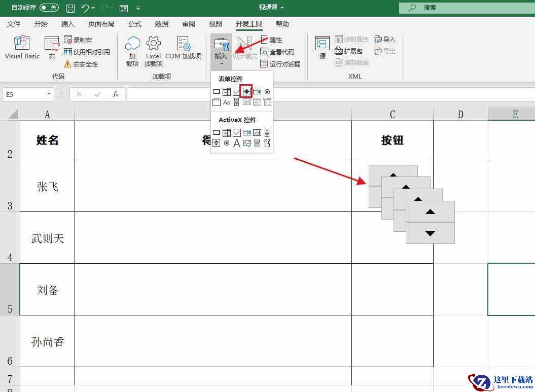
Task: Click up arrow of front spin button
Action: click(430, 212)
